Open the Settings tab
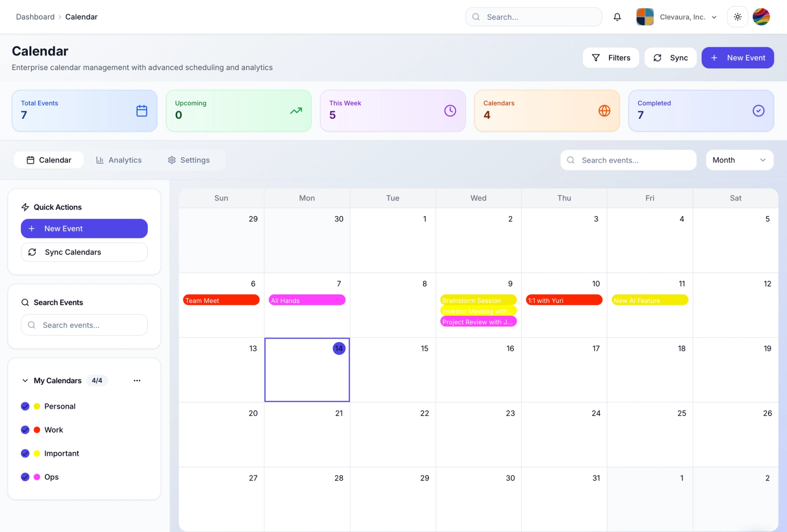Viewport: 787px width, 532px height. click(189, 160)
